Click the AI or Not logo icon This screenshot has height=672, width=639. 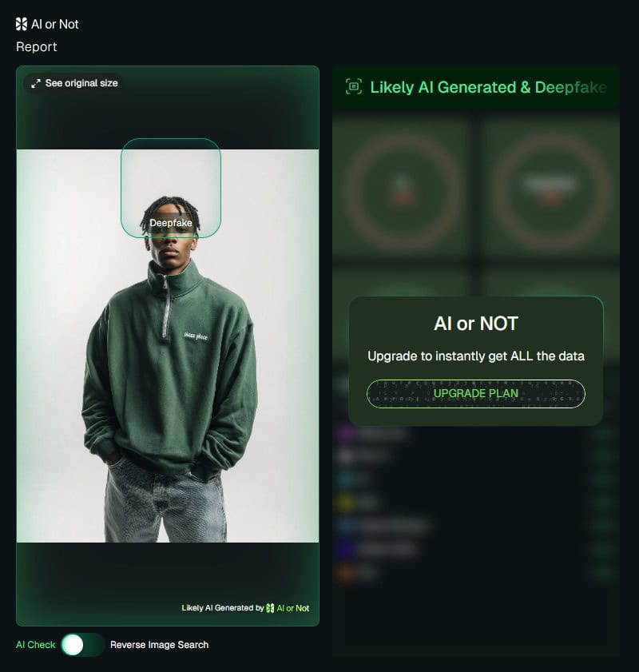coord(22,25)
